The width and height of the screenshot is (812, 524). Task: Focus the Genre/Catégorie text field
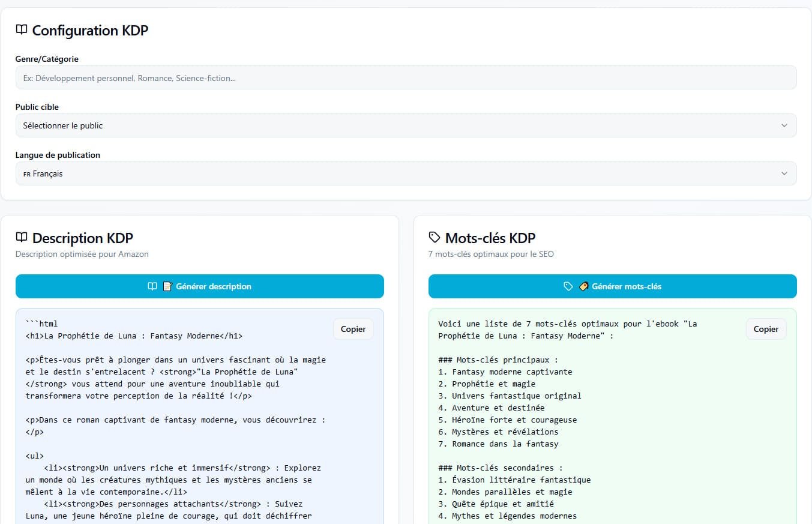point(406,77)
